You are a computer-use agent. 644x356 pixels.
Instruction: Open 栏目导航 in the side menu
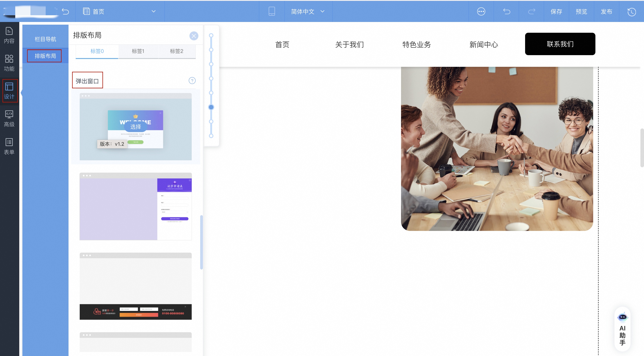tap(45, 39)
